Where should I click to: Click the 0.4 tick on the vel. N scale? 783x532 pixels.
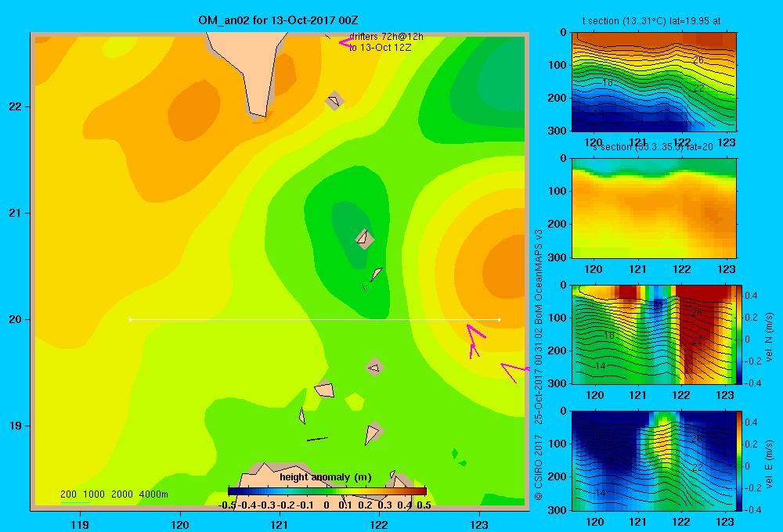click(751, 296)
